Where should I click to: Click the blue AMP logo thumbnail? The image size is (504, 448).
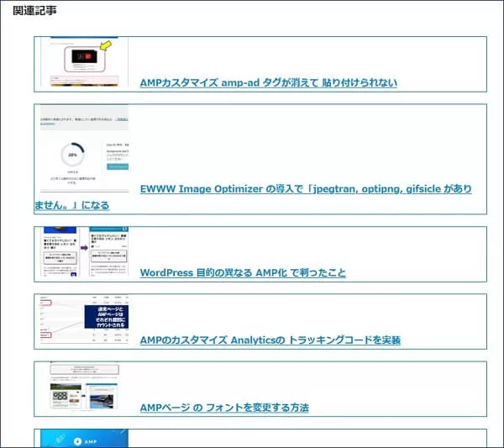[x=84, y=439]
